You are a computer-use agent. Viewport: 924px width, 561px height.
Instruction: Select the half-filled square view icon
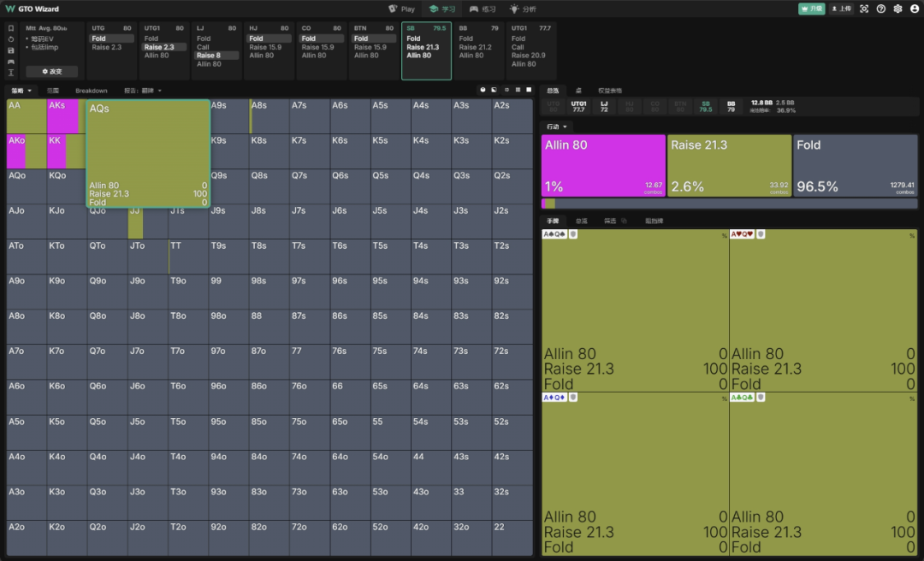click(x=494, y=90)
